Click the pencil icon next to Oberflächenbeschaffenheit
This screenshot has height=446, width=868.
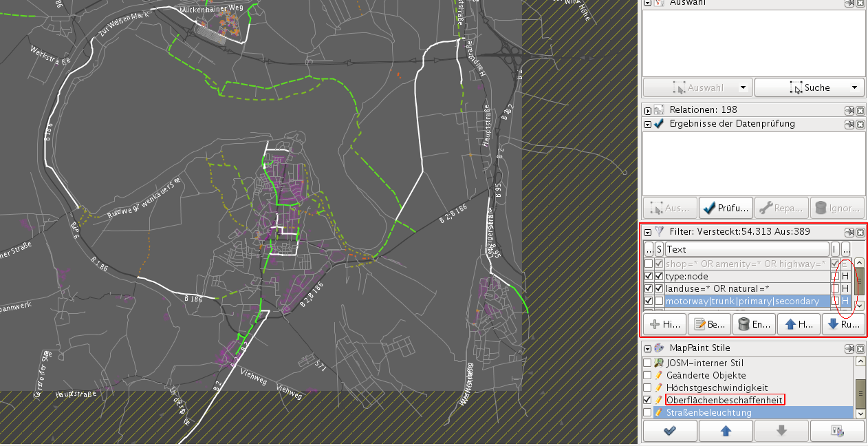click(x=659, y=400)
